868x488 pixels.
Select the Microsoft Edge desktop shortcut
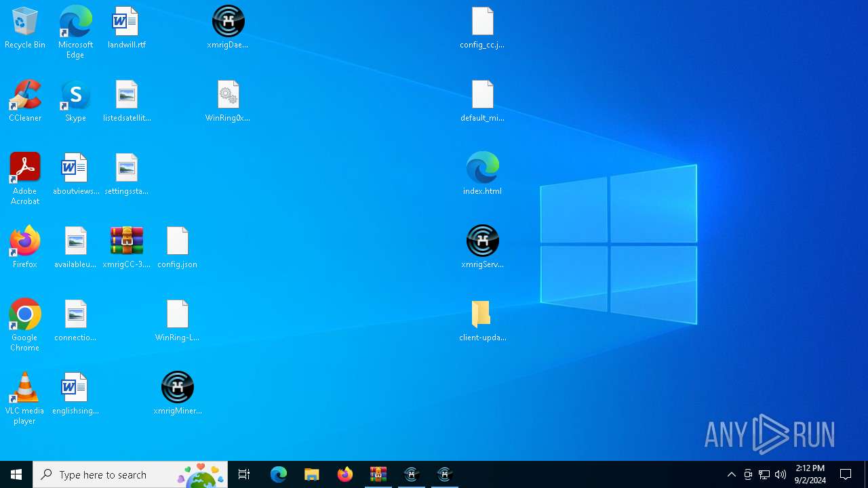(75, 33)
